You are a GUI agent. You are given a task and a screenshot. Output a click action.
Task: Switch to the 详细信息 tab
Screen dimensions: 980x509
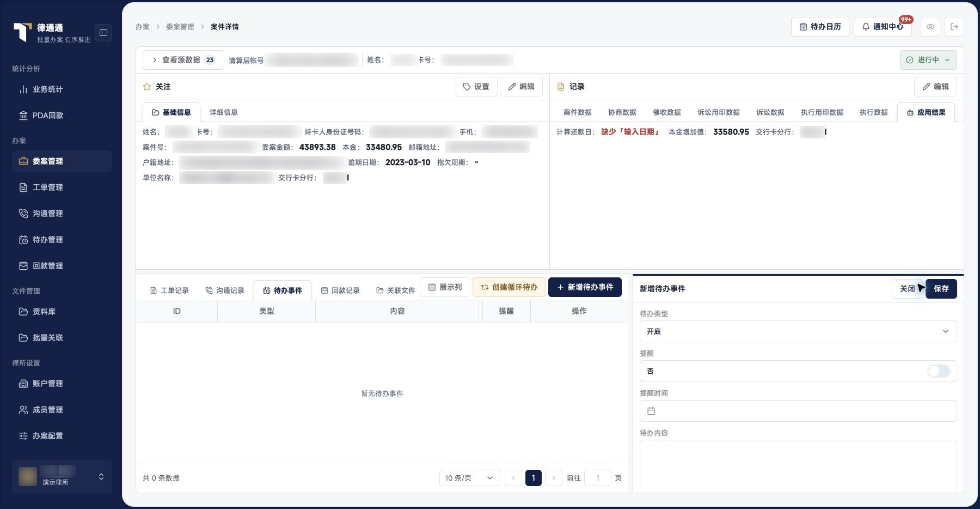pyautogui.click(x=224, y=112)
